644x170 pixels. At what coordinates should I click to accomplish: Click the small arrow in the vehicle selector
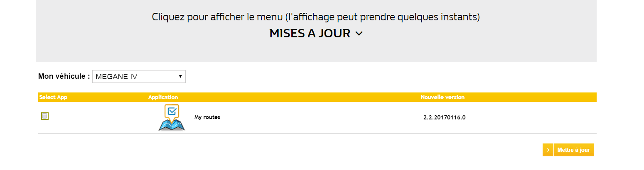pos(180,77)
